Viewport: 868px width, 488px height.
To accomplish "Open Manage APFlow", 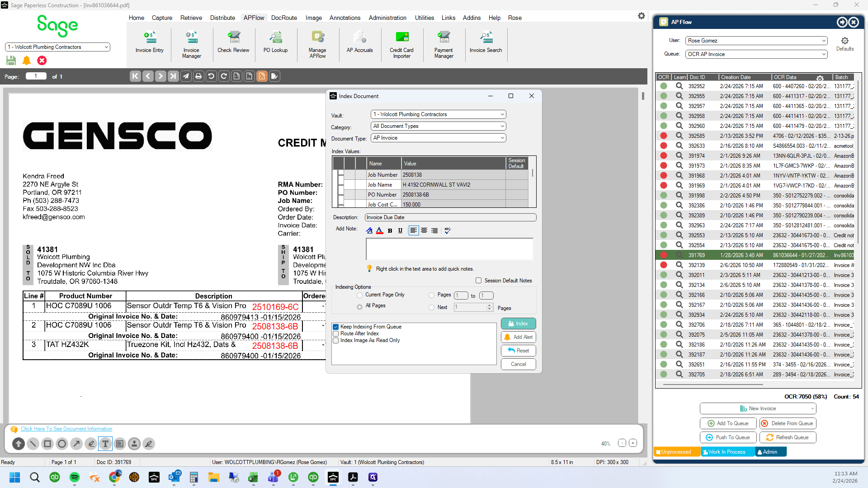I will [317, 45].
